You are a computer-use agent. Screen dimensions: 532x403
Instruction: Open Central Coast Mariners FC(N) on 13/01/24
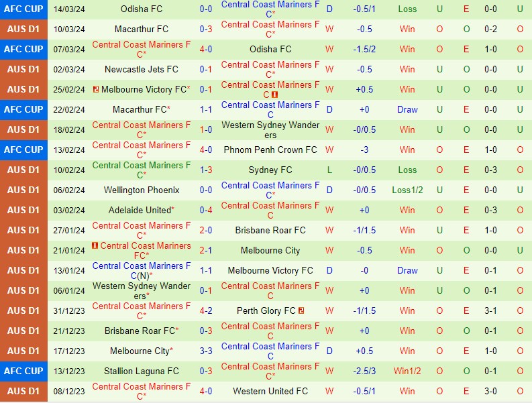click(142, 271)
